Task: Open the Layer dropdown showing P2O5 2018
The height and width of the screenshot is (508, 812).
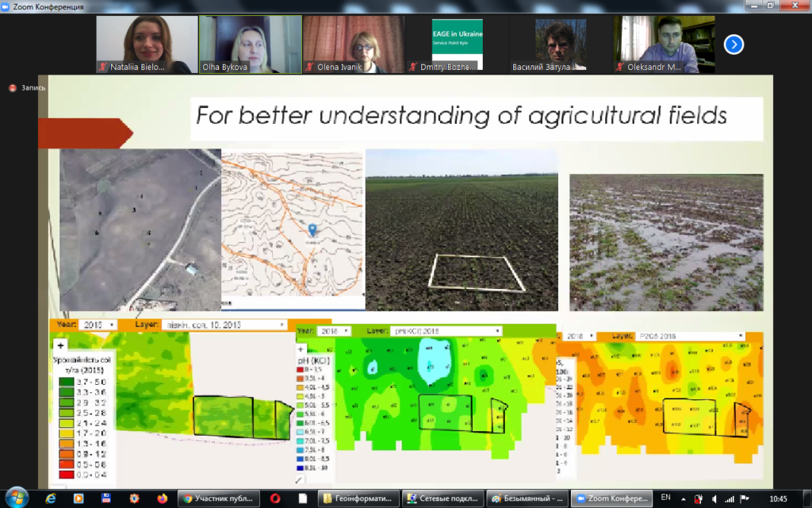Action: pos(688,337)
